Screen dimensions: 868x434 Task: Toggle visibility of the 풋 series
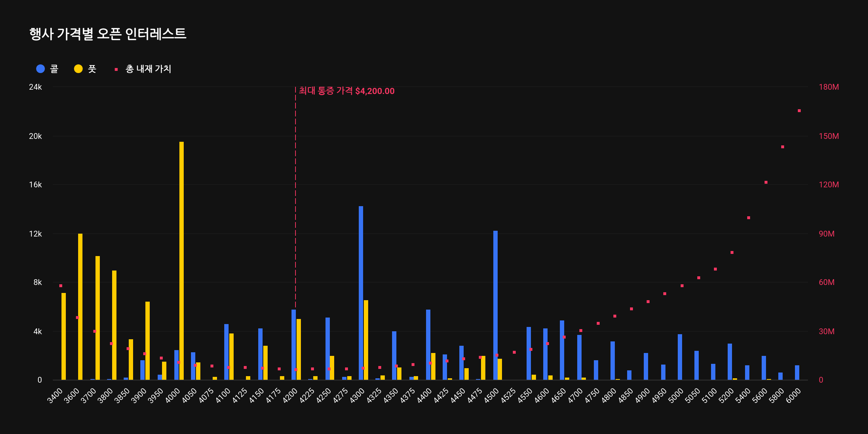[x=91, y=68]
